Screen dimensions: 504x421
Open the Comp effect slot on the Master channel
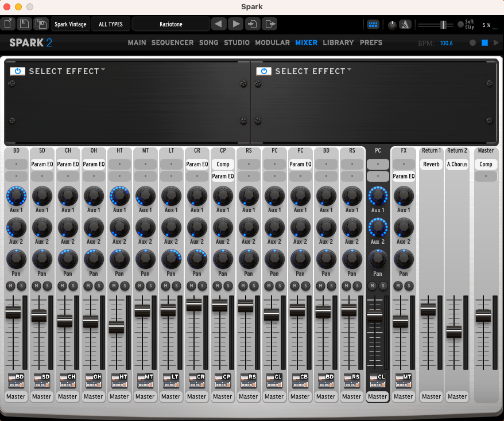point(486,164)
